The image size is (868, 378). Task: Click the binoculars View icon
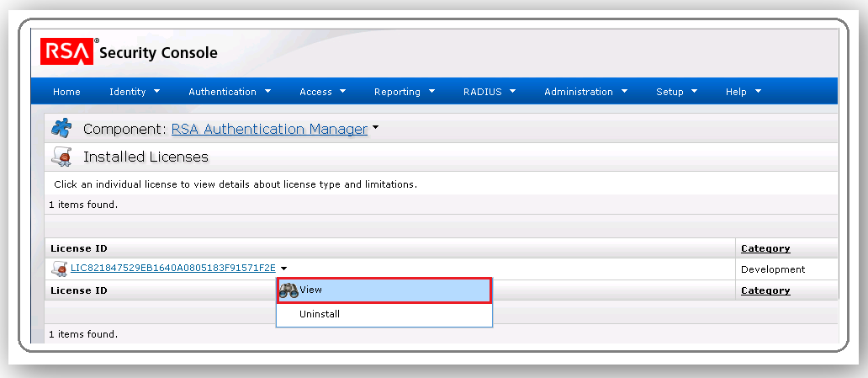[x=288, y=290]
